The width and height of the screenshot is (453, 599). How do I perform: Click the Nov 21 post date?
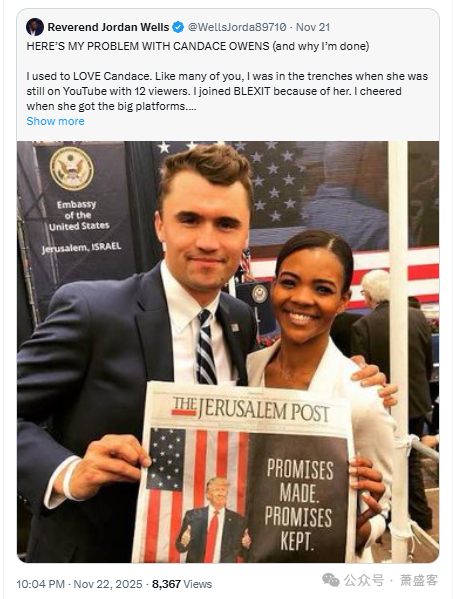[313, 27]
